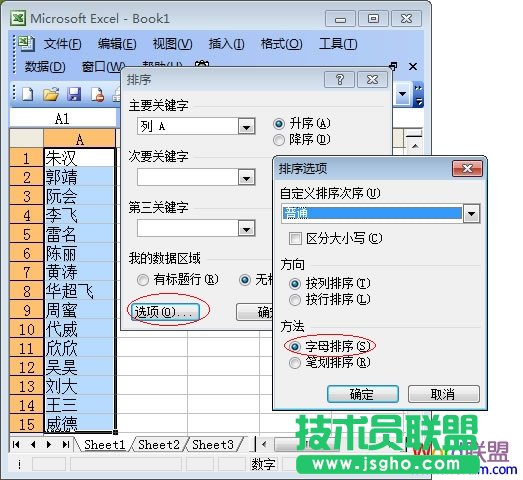Open 第三关键字 third key dropdown
The width and height of the screenshot is (523, 480).
click(246, 228)
